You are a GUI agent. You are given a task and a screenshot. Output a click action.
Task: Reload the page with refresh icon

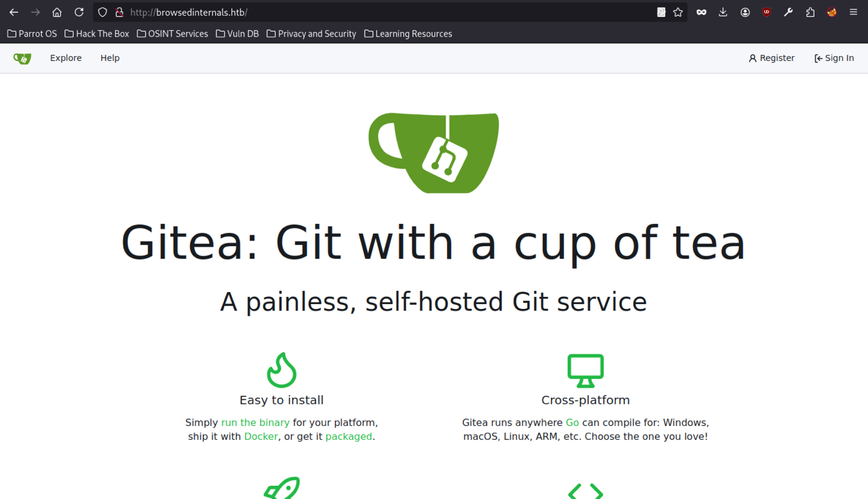tap(79, 12)
